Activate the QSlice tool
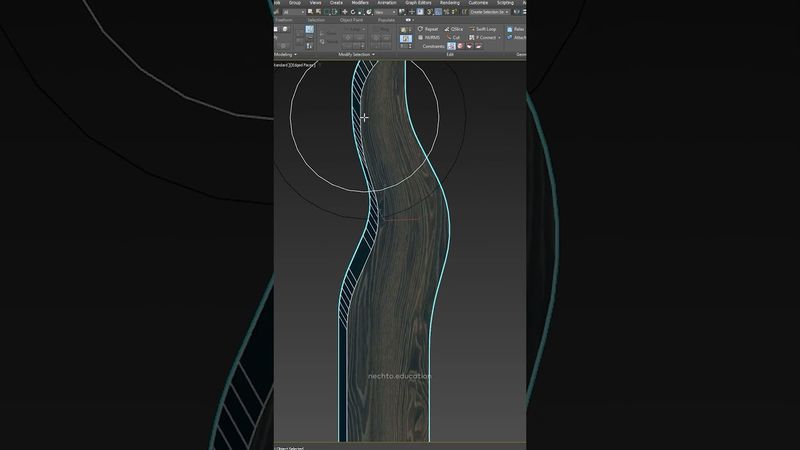 point(453,29)
